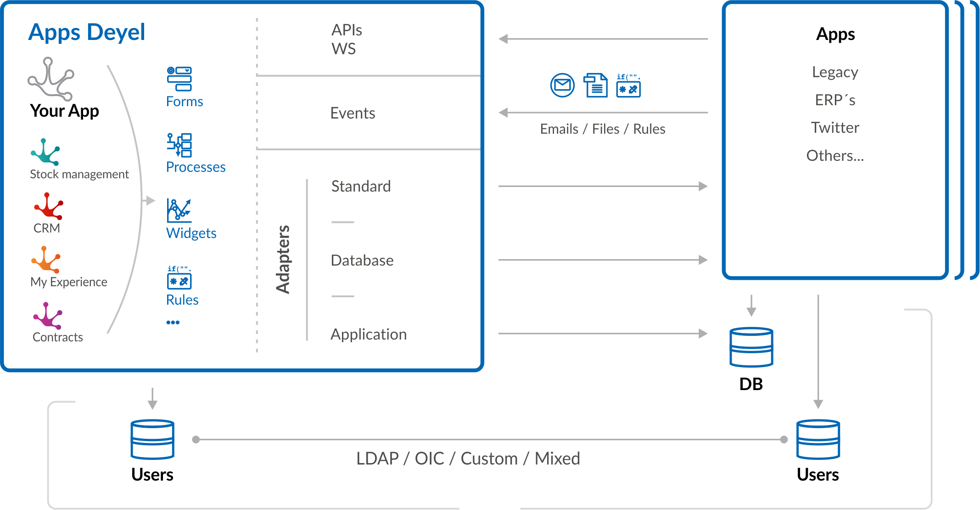Click the right Users database icon

coord(818,439)
